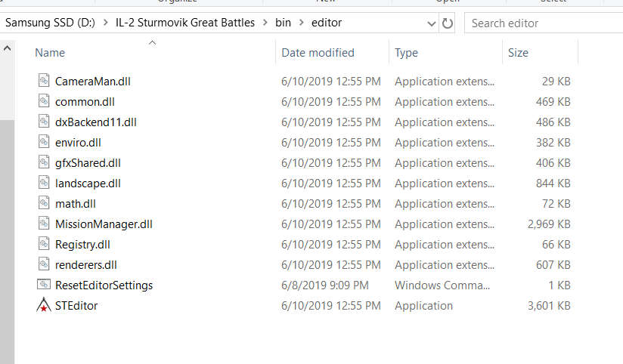The height and width of the screenshot is (364, 623).
Task: Click the 469 KB size value
Action: tap(553, 102)
